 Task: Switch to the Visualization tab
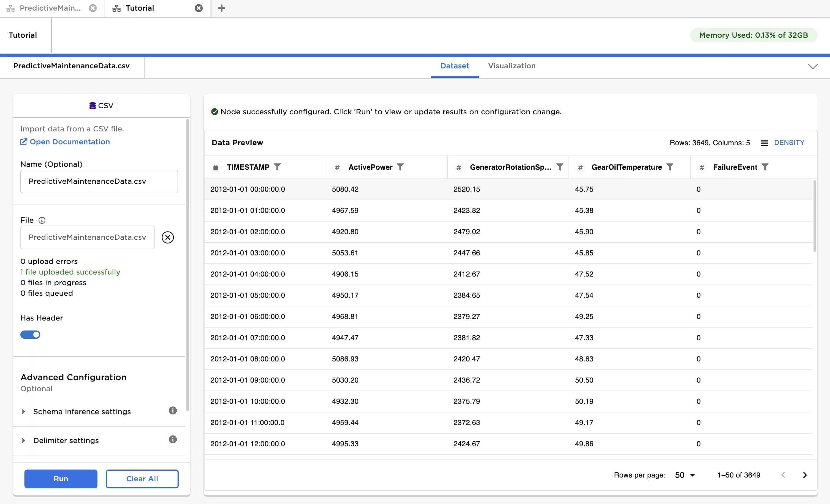[512, 66]
